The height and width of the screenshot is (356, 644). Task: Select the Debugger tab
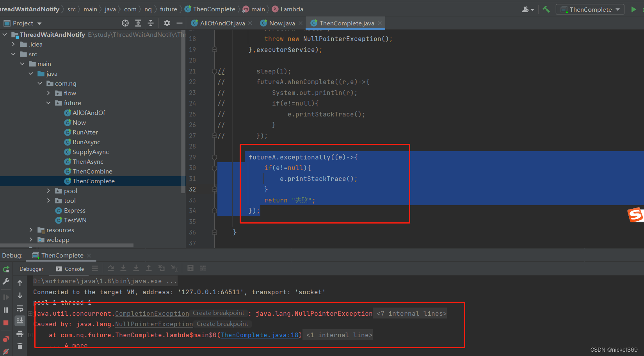pos(32,269)
